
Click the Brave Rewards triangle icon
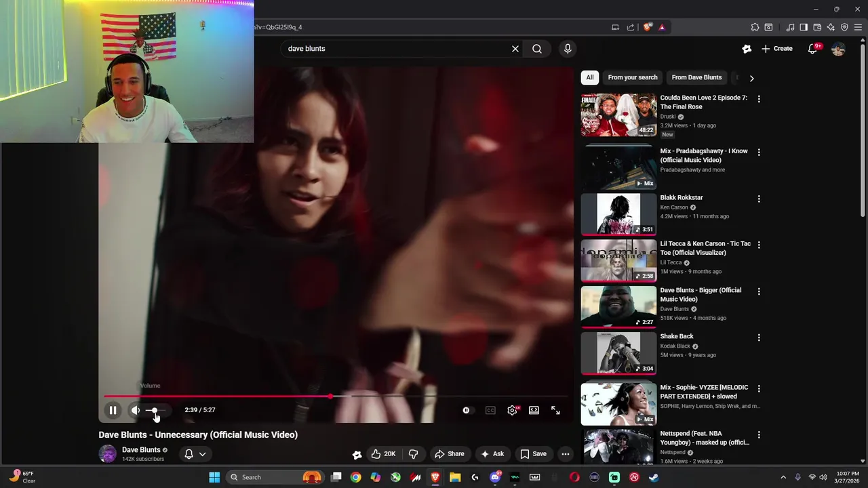[x=662, y=27]
